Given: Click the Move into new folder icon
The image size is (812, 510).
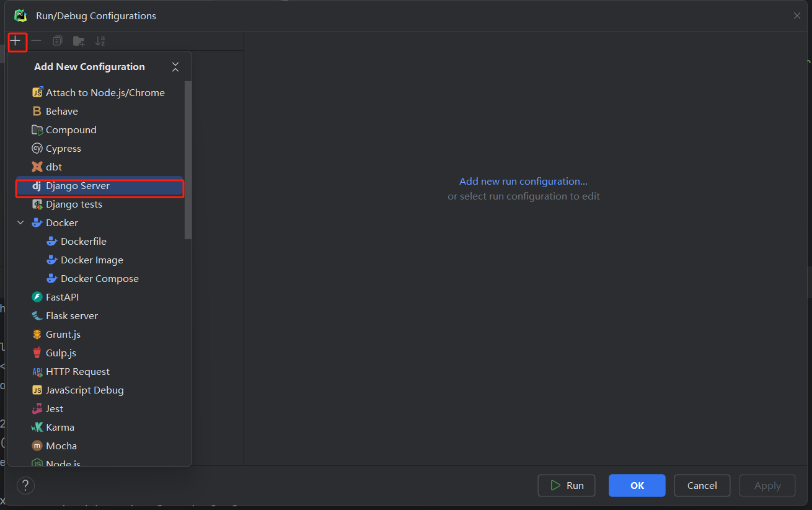Looking at the screenshot, I should pyautogui.click(x=79, y=41).
